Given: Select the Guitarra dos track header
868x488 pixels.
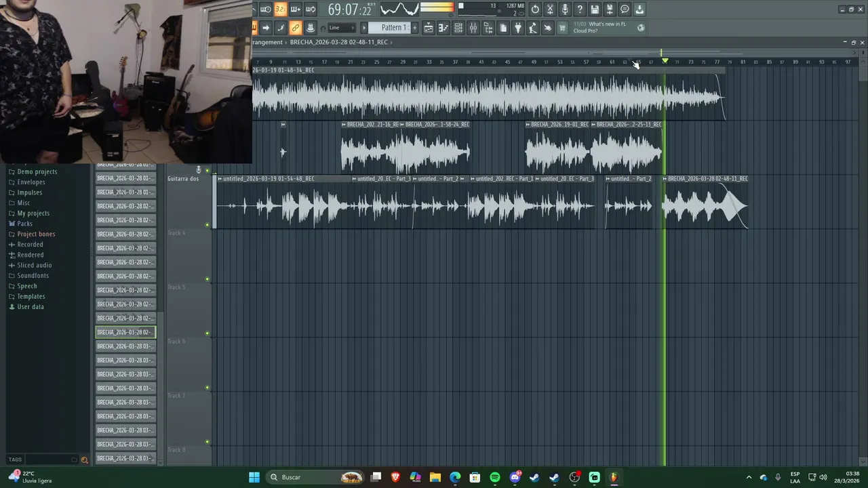Looking at the screenshot, I should 188,201.
